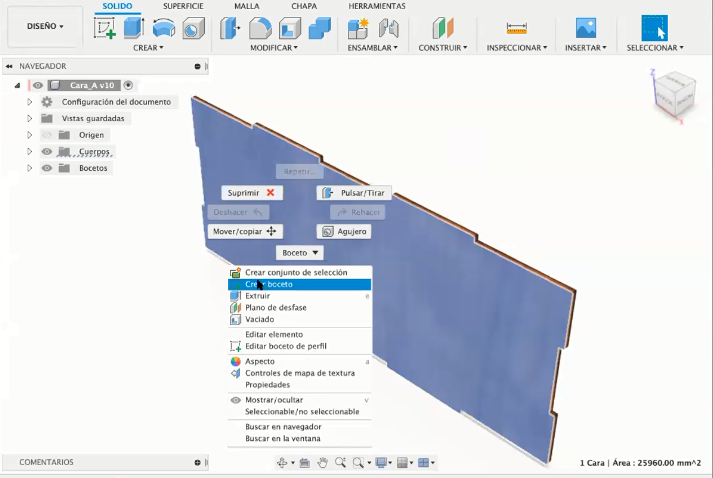Select the window selection tool icon
This screenshot has height=478, width=713.
[x=654, y=28]
